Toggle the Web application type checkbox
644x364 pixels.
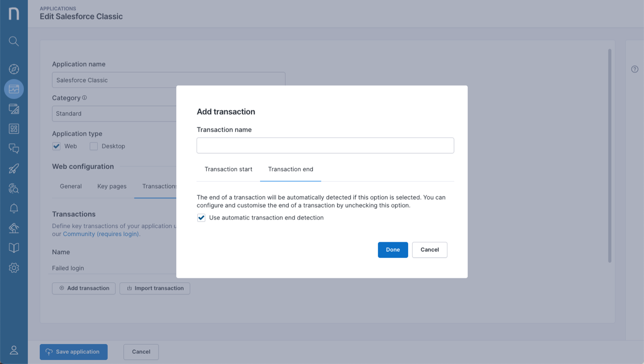tap(56, 146)
